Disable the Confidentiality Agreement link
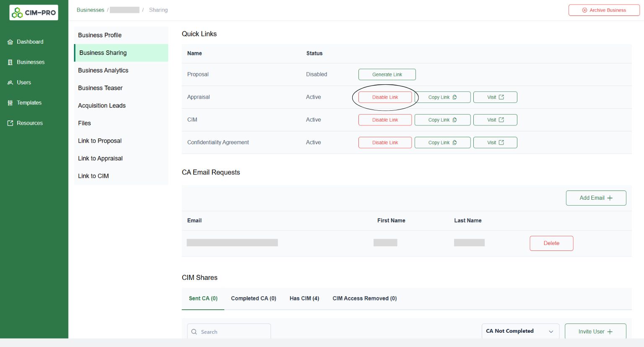 pos(385,142)
